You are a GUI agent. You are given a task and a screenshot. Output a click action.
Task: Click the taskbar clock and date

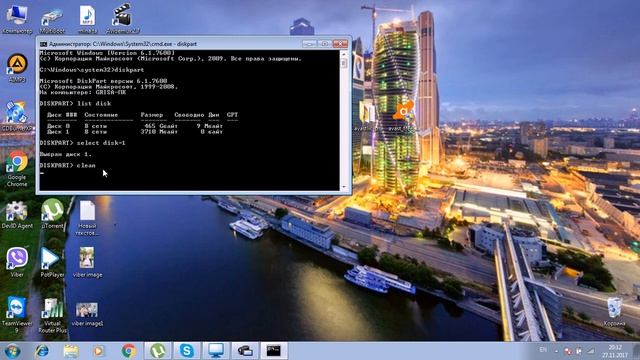[x=615, y=351]
